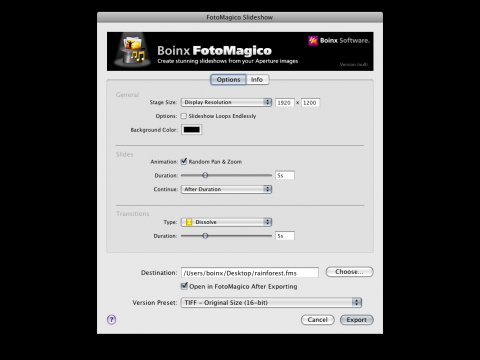Click the Choose... destination button

click(x=349, y=272)
